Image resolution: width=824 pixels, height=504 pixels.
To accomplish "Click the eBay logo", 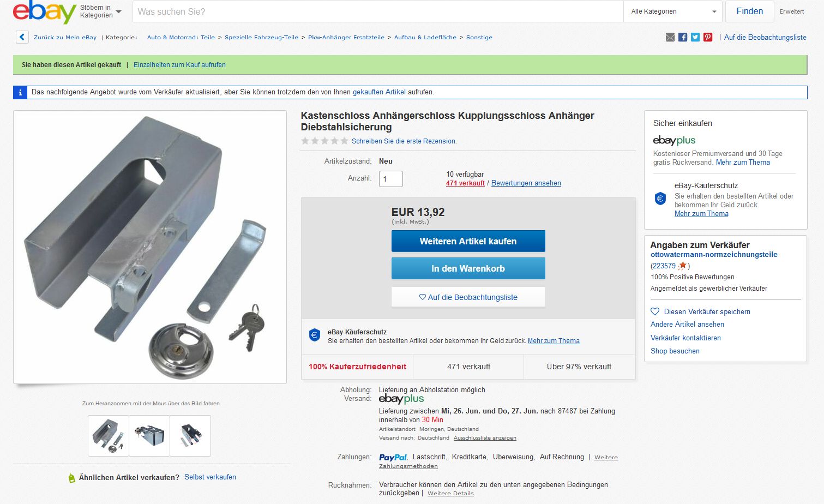I will coord(44,12).
